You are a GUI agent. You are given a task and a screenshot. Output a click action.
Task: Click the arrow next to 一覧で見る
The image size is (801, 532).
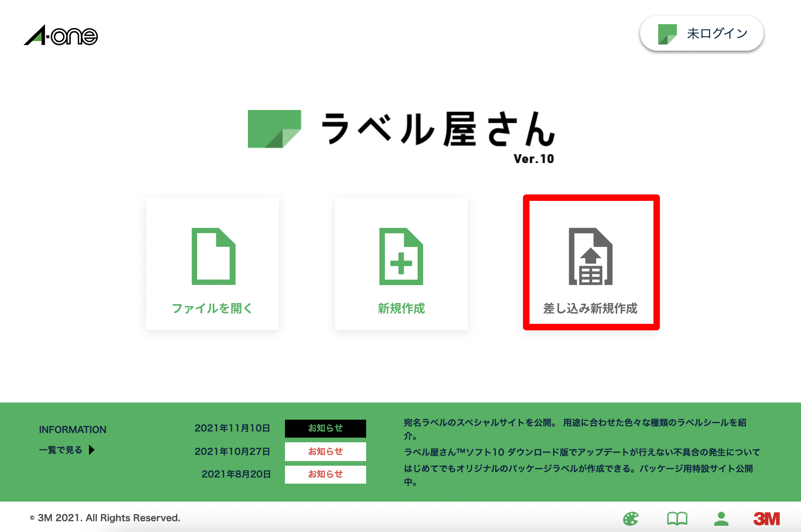pyautogui.click(x=92, y=450)
